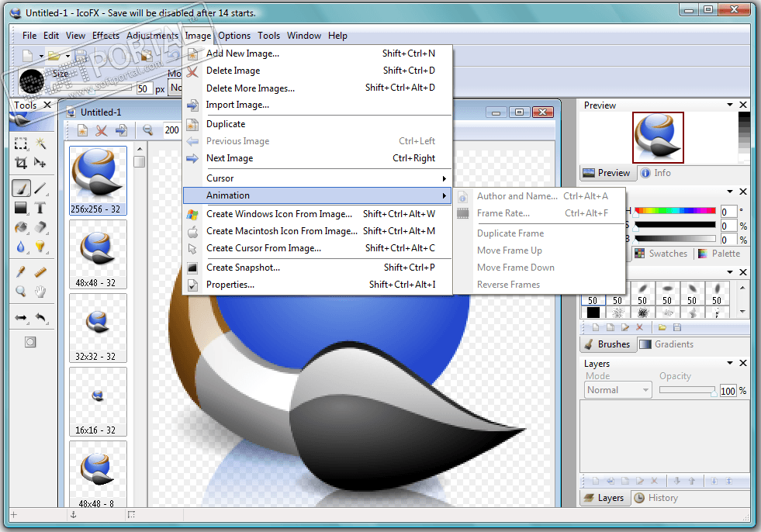Select the text tool
Screen dimensions: 761x532
tap(40, 209)
